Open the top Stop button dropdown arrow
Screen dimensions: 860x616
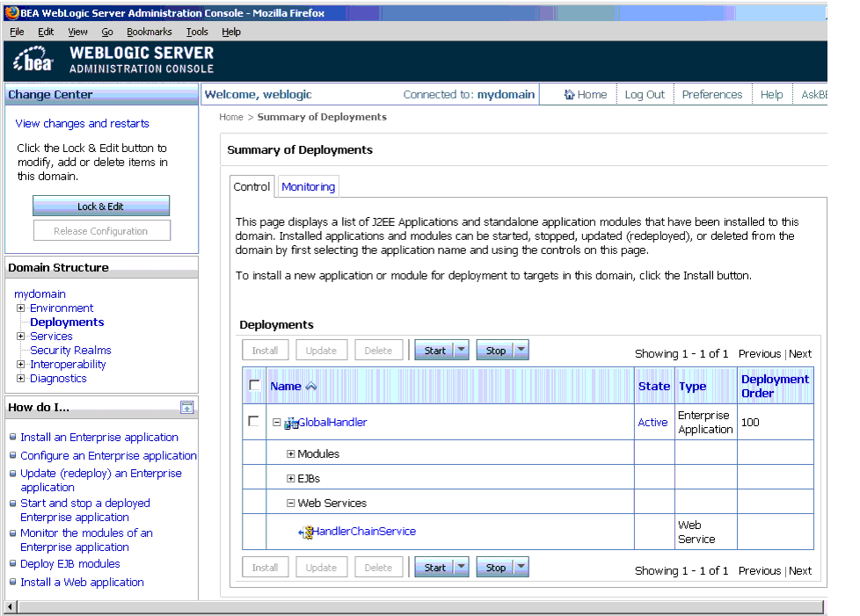[x=521, y=350]
